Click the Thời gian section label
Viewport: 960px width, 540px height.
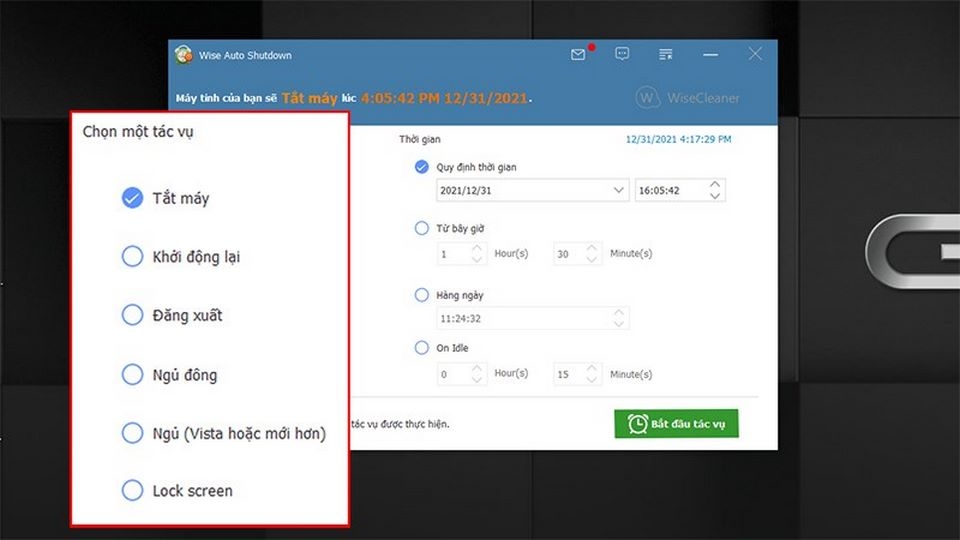[419, 139]
